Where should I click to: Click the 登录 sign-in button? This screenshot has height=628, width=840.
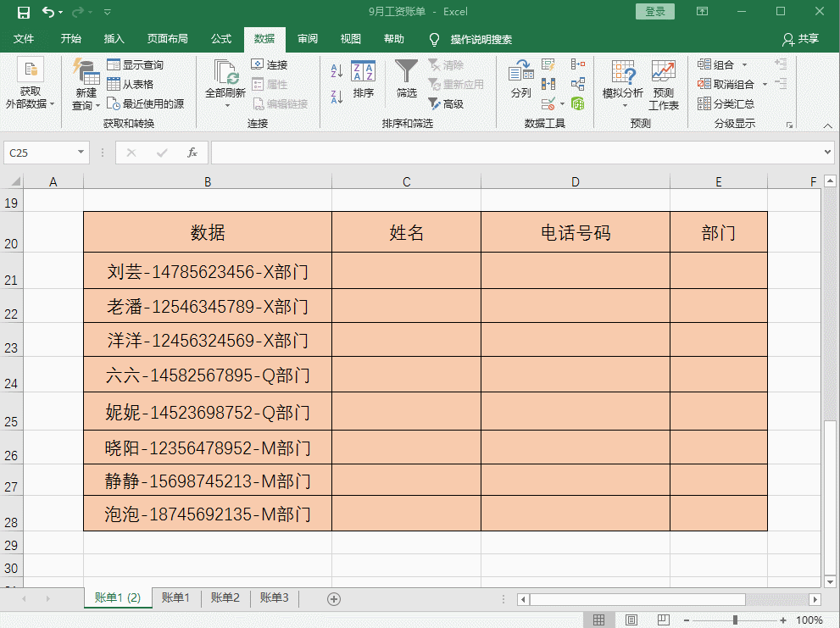click(x=654, y=12)
